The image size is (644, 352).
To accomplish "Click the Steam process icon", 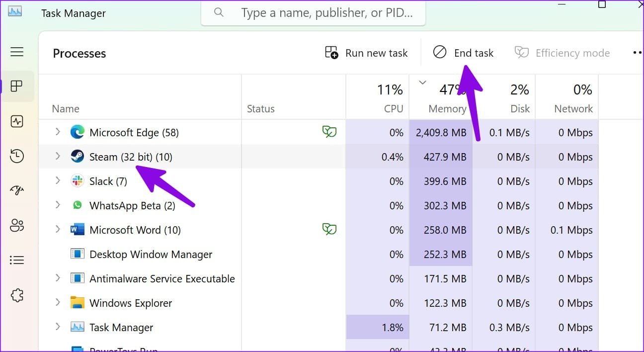I will pos(77,157).
